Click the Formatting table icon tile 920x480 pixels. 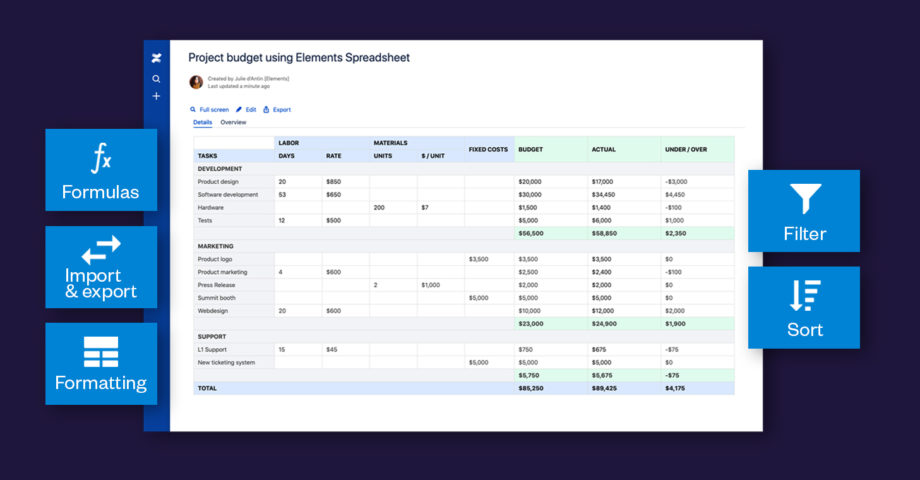point(101,363)
